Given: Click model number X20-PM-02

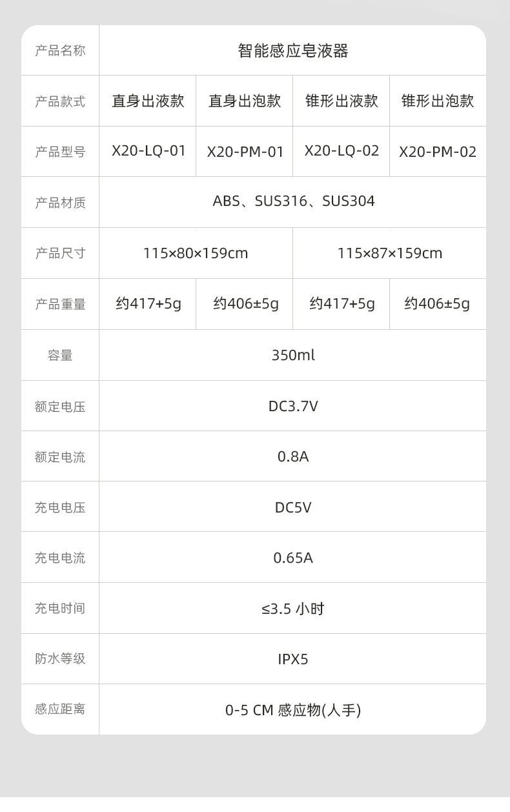Looking at the screenshot, I should point(438,152).
